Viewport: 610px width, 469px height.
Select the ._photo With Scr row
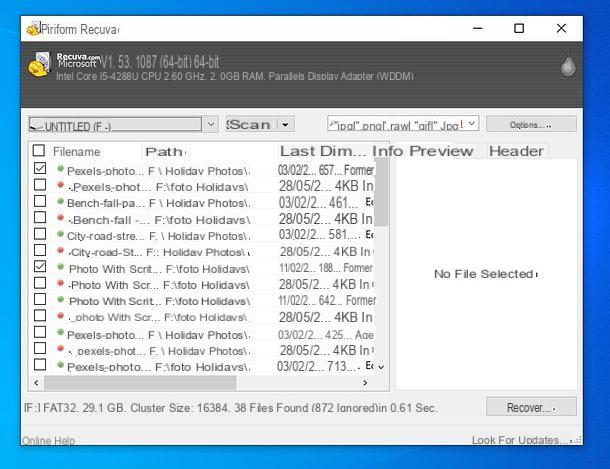204,317
